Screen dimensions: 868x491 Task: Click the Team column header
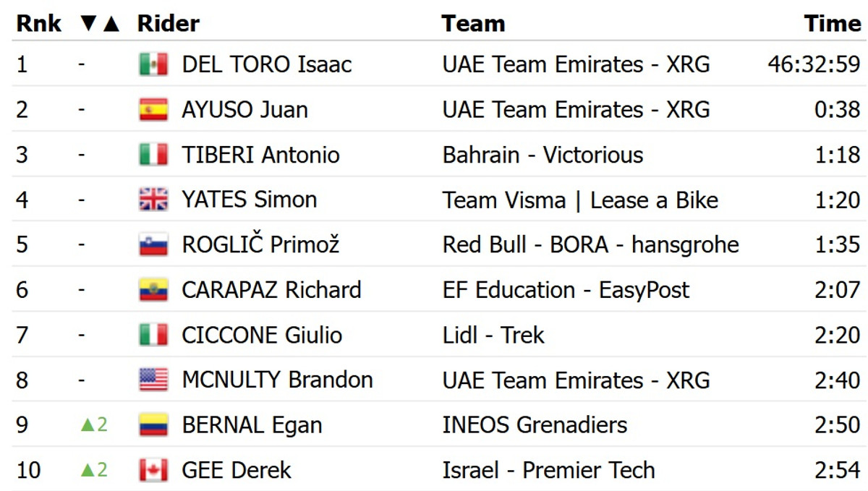pyautogui.click(x=473, y=24)
